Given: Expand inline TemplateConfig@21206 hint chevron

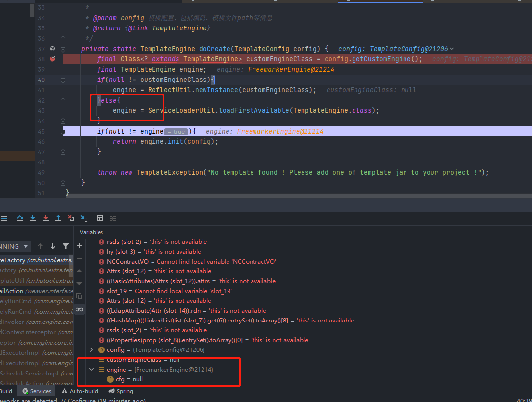Looking at the screenshot, I should tap(452, 49).
